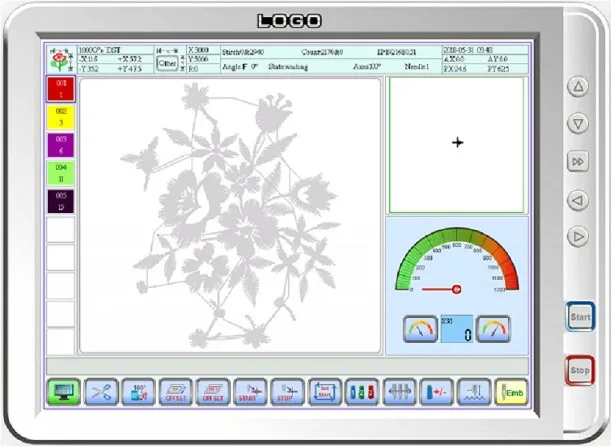This screenshot has width=611, height=447.
Task: Click the Needle 1 status text
Action: click(x=417, y=67)
